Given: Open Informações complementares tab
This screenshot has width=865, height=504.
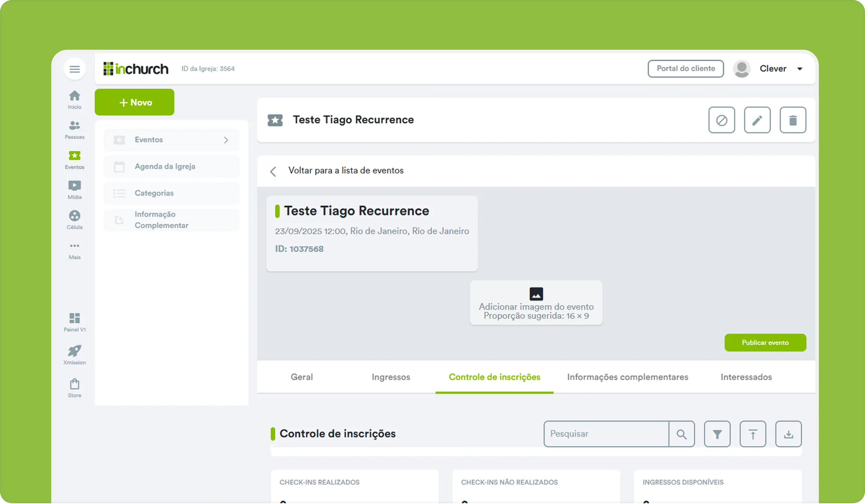Looking at the screenshot, I should [628, 377].
